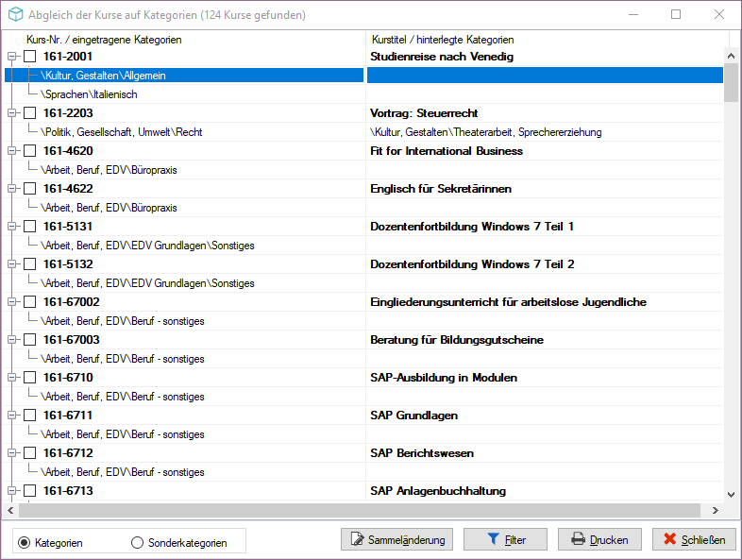Click the horizontal scrollbar thumb
Image resolution: width=742 pixels, height=560 pixels.
tap(359, 510)
